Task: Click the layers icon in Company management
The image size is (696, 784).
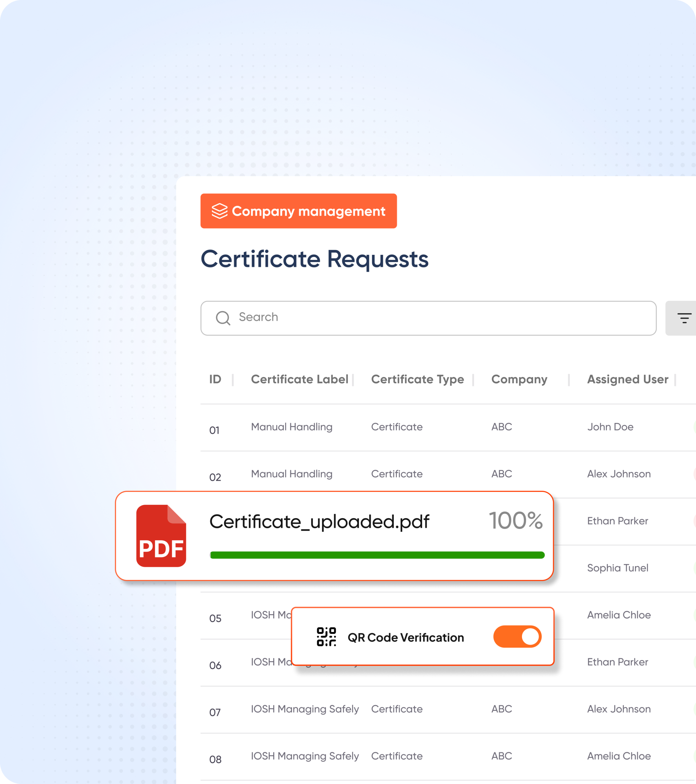Action: [220, 211]
